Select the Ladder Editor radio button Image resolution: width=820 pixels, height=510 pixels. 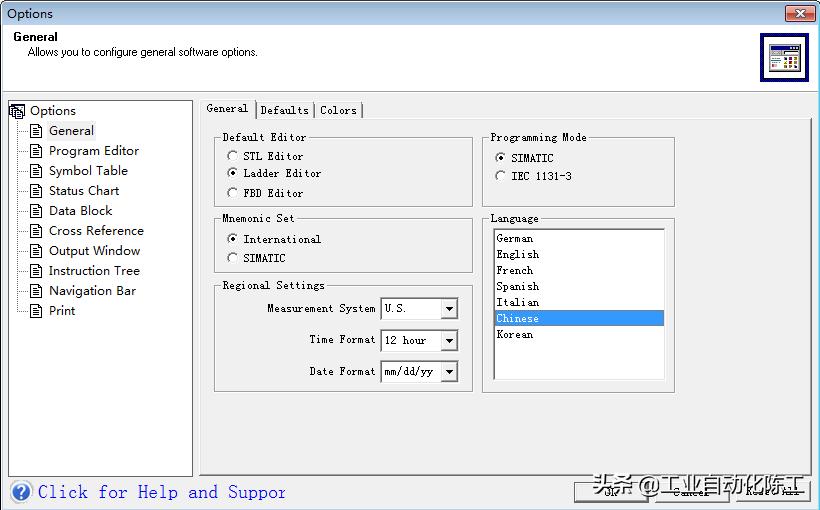click(x=233, y=173)
